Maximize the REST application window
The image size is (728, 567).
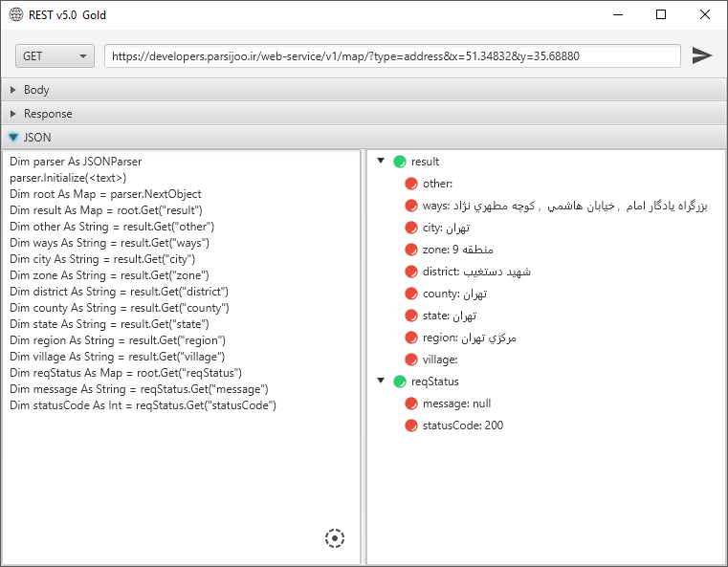coord(661,15)
